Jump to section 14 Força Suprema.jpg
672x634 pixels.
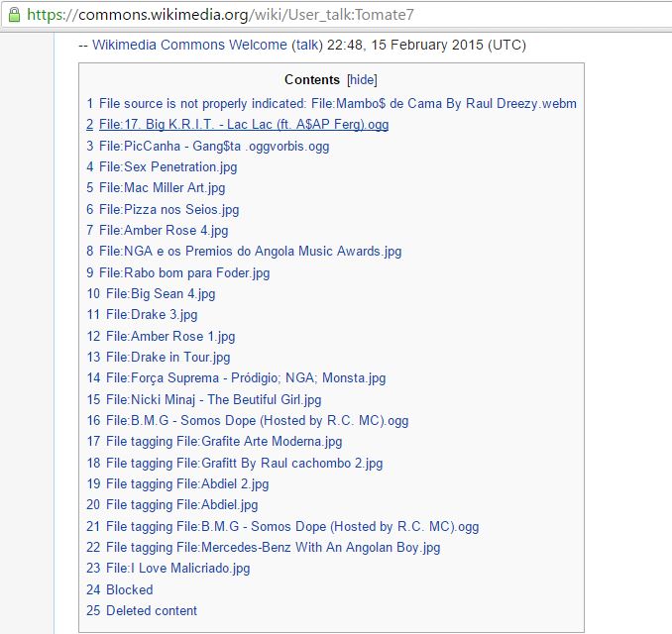tap(236, 378)
